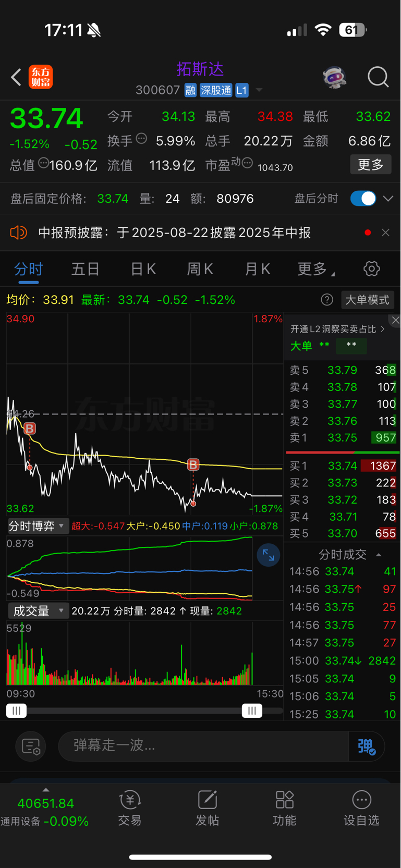Open the 换手 info bubble icon

(141, 139)
